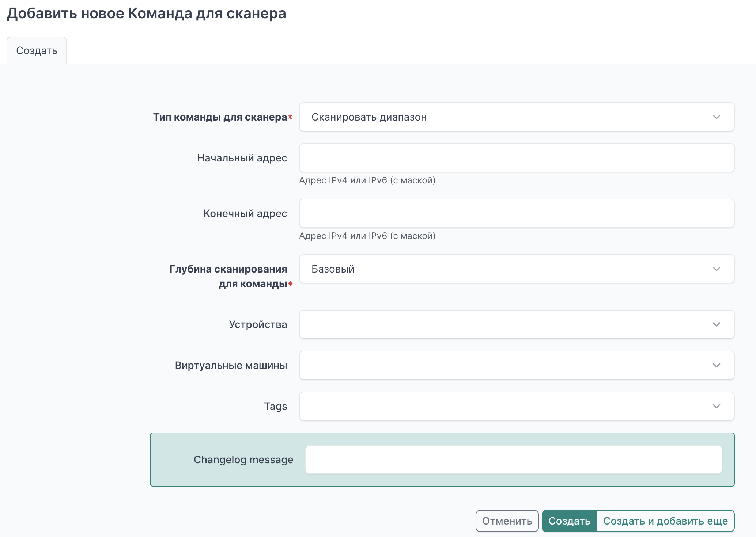Click 'Создать и добавить еще' button
The height and width of the screenshot is (537, 756).
(665, 521)
